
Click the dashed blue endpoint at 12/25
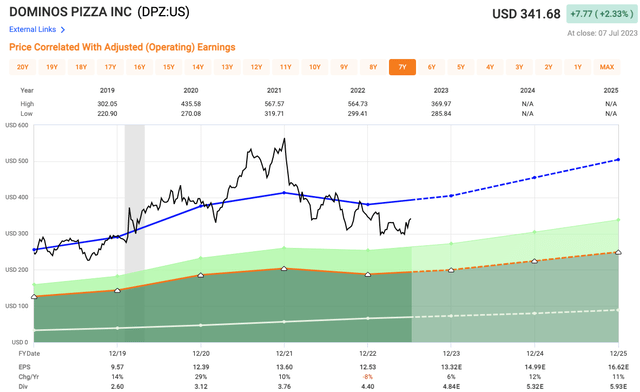point(618,160)
